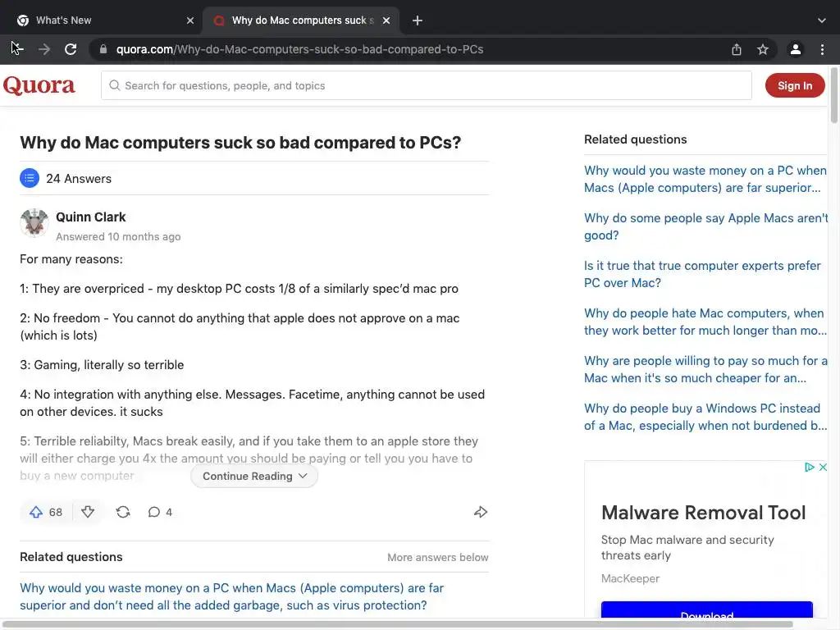Open link Why do people buy a Windows PC
The image size is (840, 630).
705,418
